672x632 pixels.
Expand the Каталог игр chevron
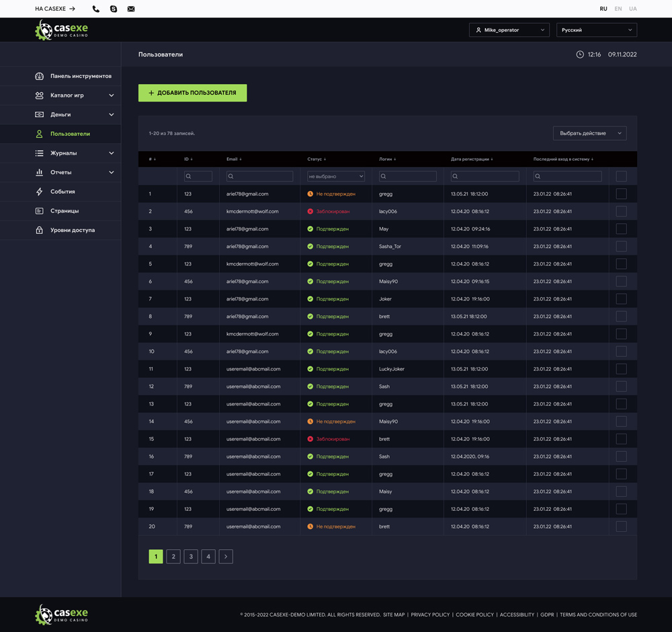tap(112, 95)
